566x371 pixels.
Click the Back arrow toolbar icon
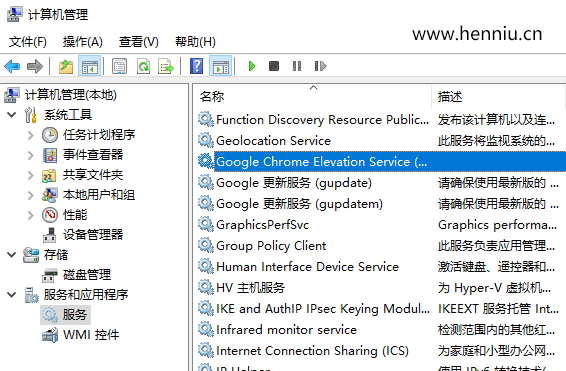coord(12,66)
